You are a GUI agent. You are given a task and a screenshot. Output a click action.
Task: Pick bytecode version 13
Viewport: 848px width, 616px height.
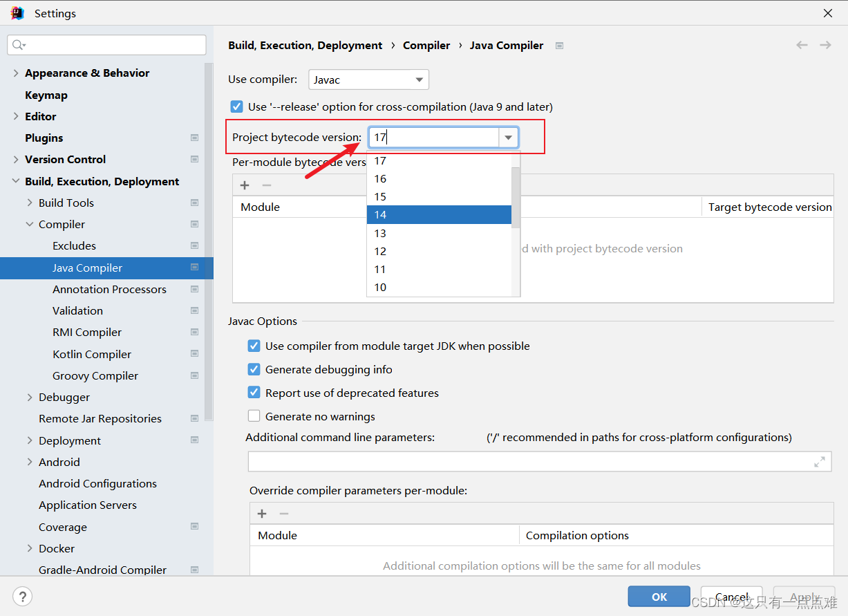pos(439,234)
